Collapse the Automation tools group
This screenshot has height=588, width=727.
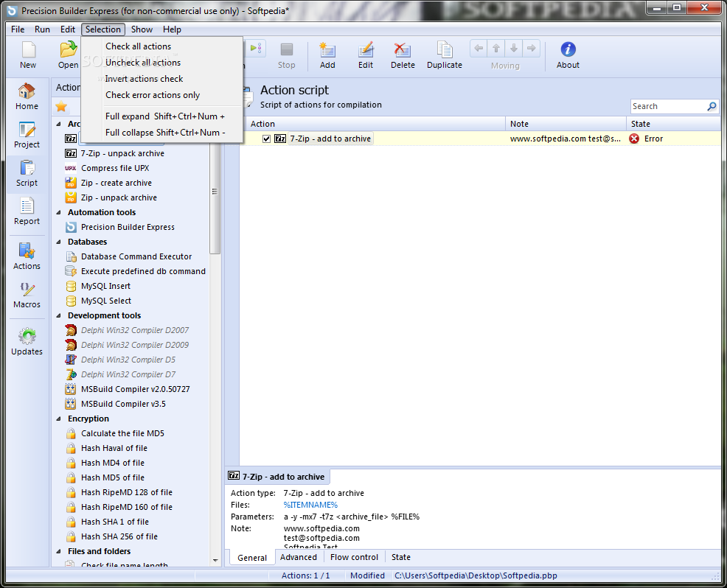58,213
